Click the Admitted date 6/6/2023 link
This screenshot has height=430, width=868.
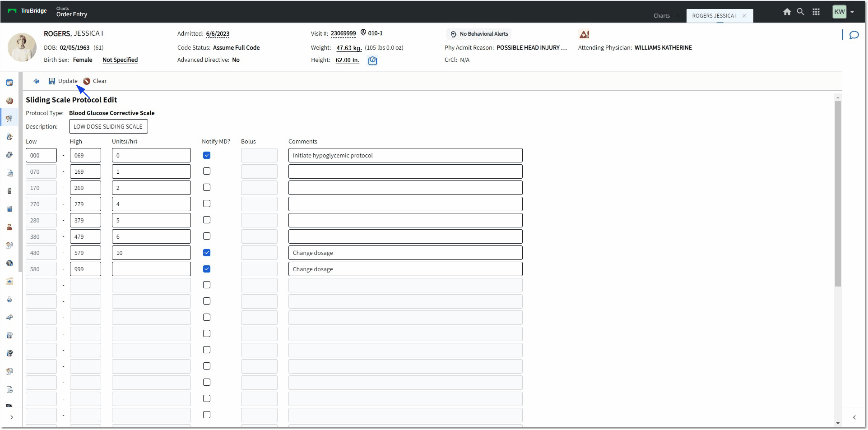(x=218, y=34)
